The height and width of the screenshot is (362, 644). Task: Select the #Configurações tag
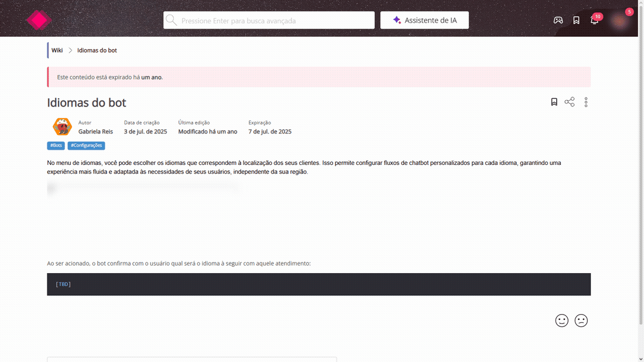pos(86,145)
